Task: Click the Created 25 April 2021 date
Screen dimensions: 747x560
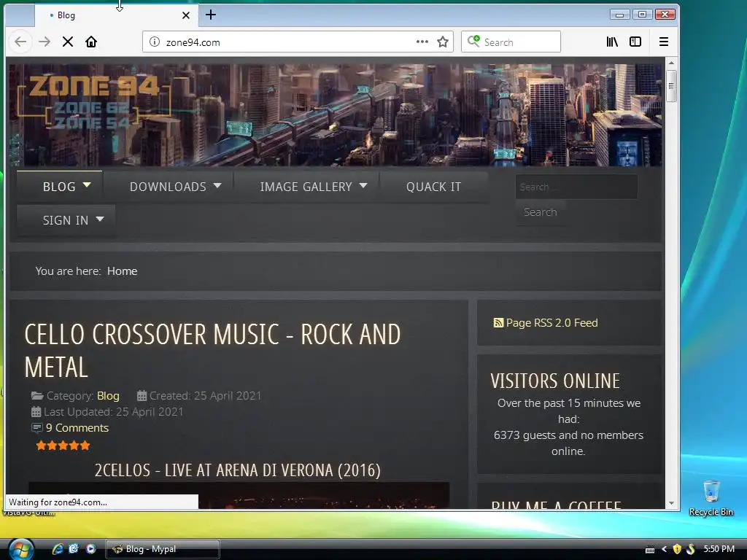Action: coord(205,396)
